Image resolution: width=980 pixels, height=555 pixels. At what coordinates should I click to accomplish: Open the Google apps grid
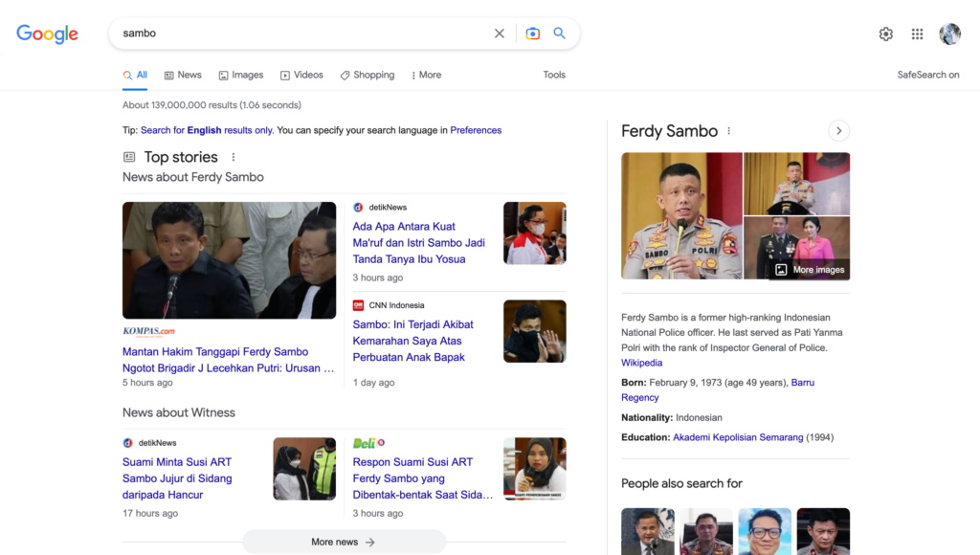tap(917, 34)
